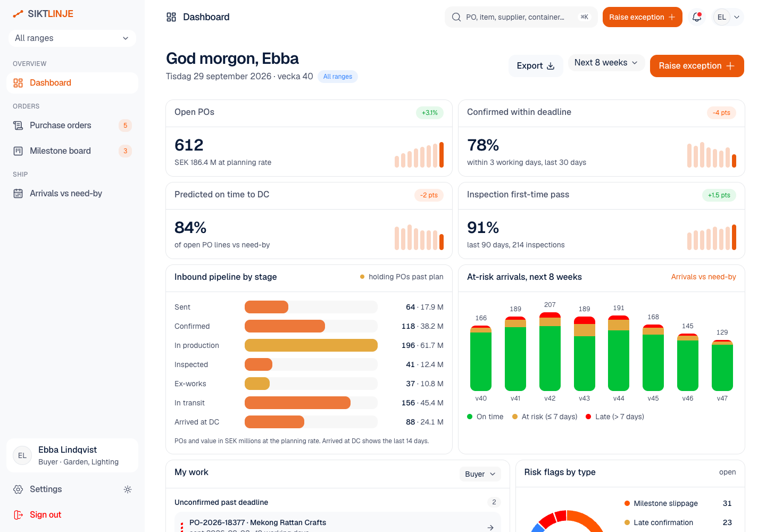Click the Export button
This screenshot has height=532, width=766.
tap(536, 66)
